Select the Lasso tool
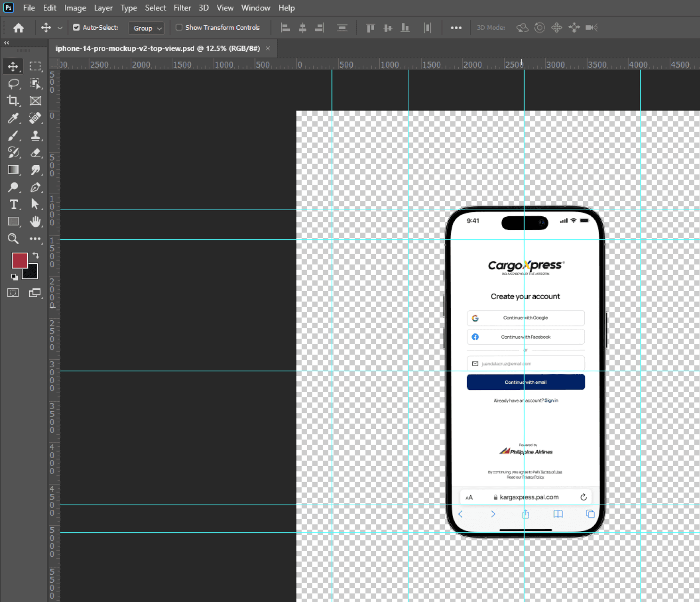The height and width of the screenshot is (602, 700). (x=13, y=84)
